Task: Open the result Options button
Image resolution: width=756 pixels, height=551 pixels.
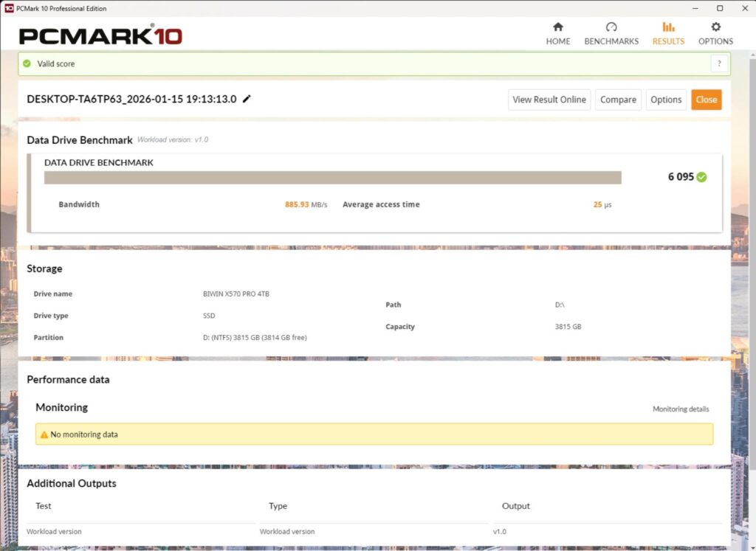Action: [666, 100]
